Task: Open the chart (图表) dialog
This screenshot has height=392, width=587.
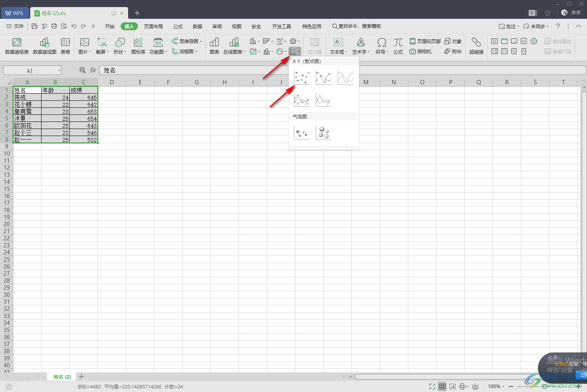Action: (214, 46)
